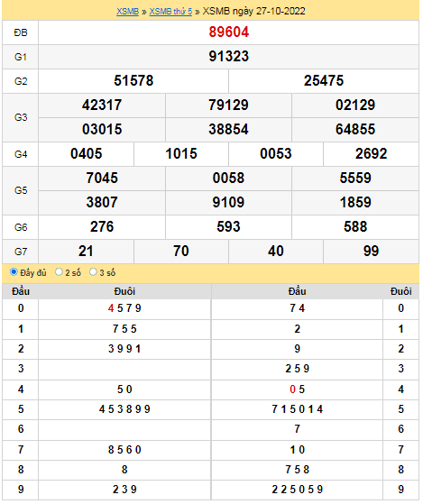
Task: Click the G7 row label
Action: (x=21, y=252)
